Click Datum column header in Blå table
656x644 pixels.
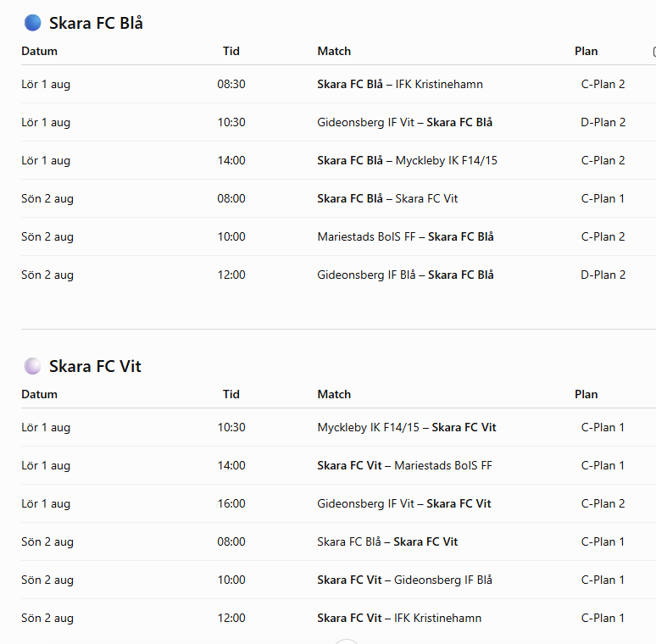(x=39, y=51)
